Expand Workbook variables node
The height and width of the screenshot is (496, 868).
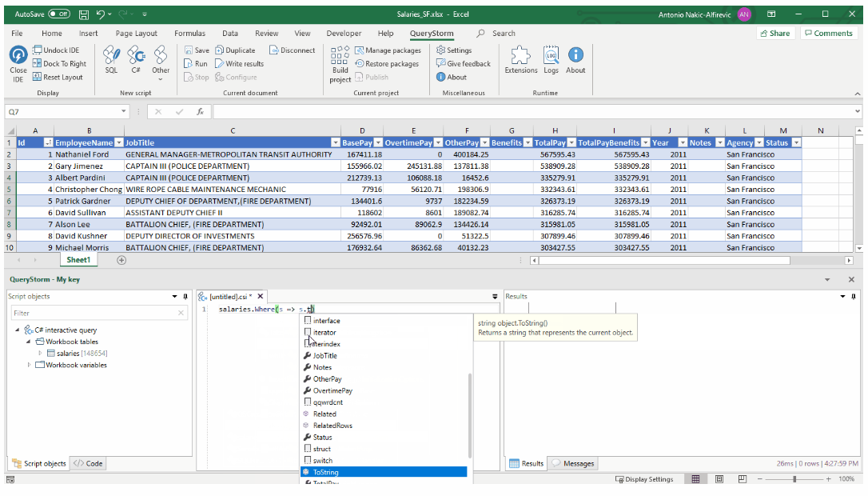point(29,365)
